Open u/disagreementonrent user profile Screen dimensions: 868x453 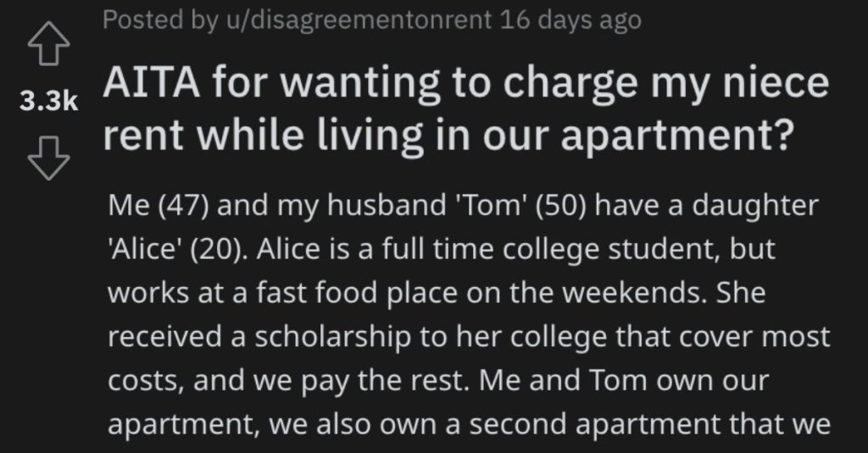(359, 20)
